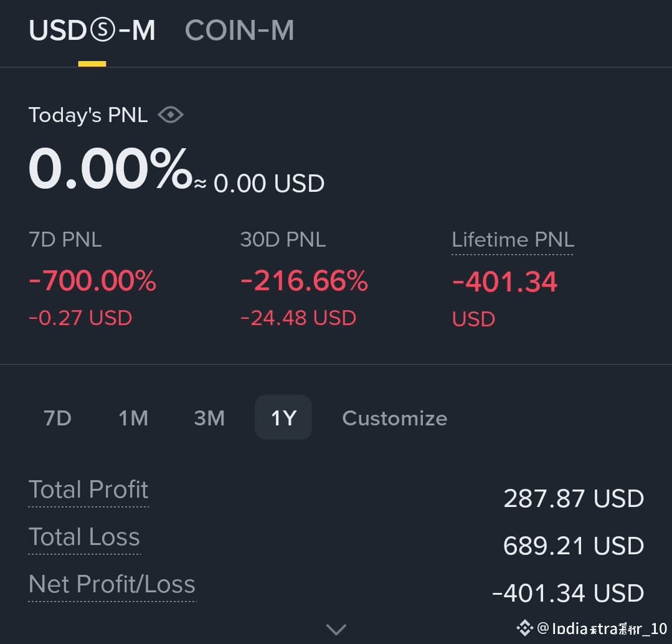This screenshot has height=644, width=672.
Task: Choose the 3M period filter
Action: pos(209,418)
